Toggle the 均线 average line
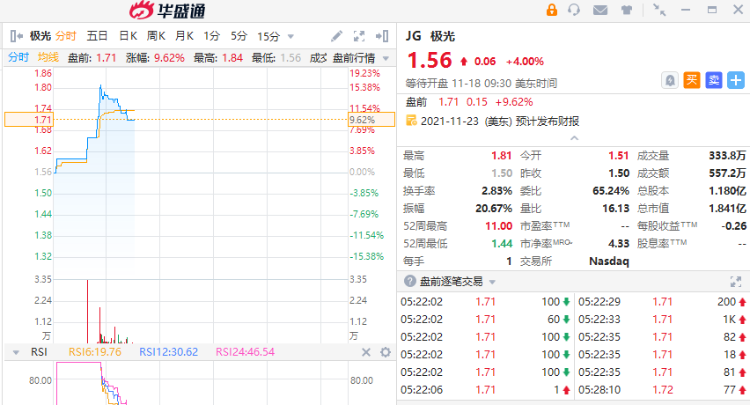This screenshot has width=750, height=405. (47, 57)
